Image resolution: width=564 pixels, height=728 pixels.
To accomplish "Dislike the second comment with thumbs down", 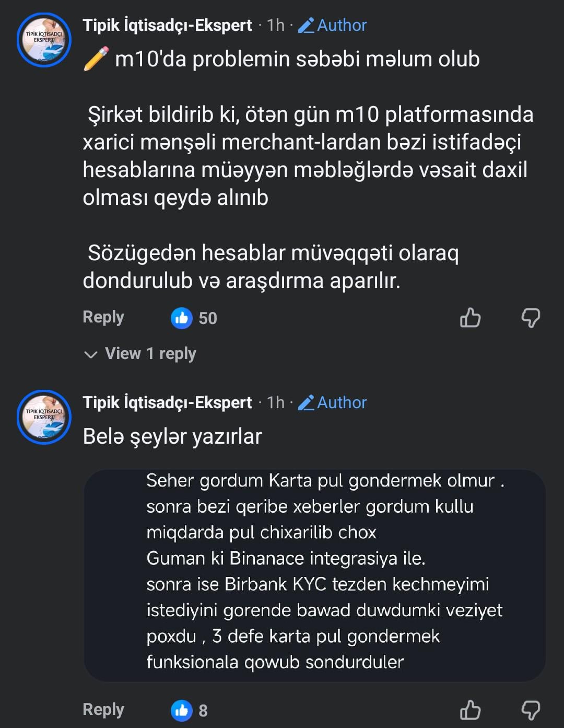I will (x=531, y=710).
